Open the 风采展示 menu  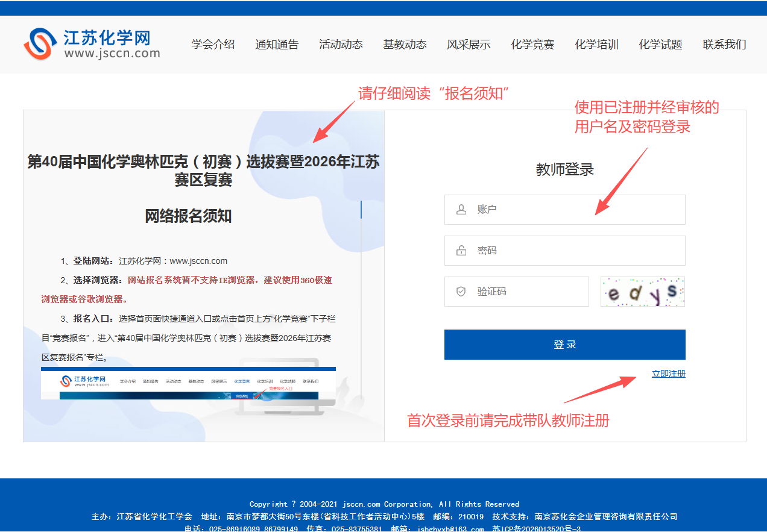point(469,45)
